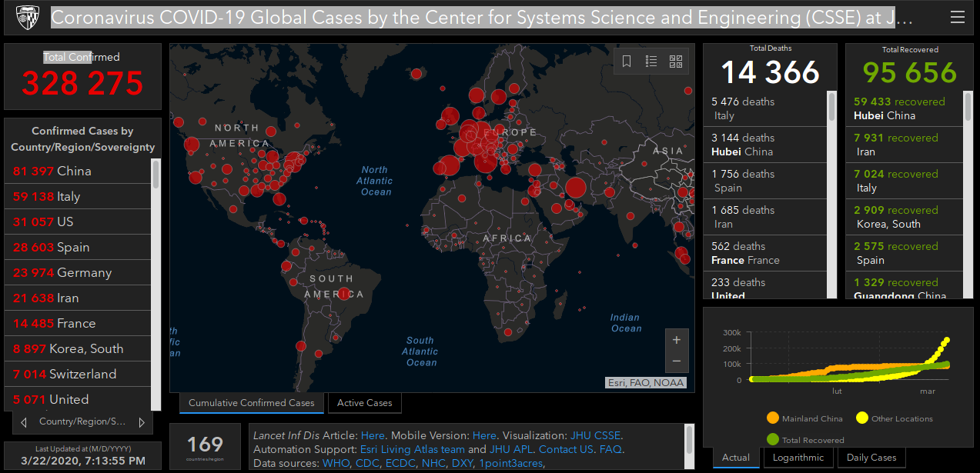The height and width of the screenshot is (473, 980).
Task: Open the FAQ link
Action: [x=610, y=449]
